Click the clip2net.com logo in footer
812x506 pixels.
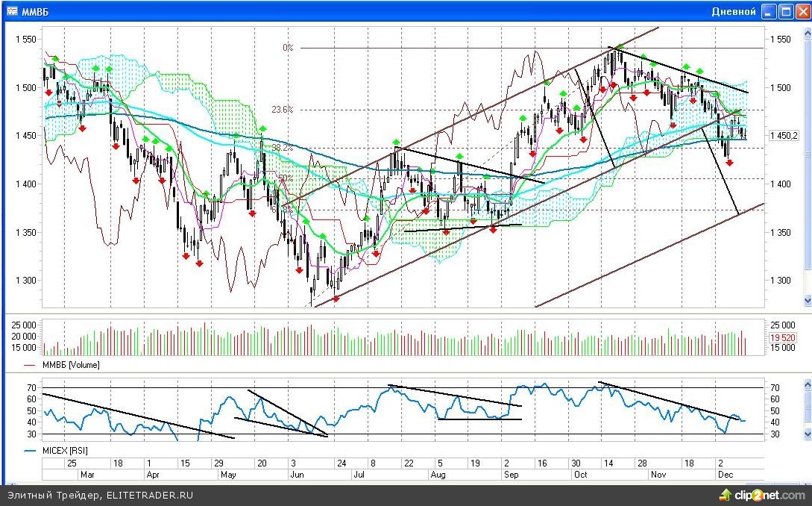(762, 496)
